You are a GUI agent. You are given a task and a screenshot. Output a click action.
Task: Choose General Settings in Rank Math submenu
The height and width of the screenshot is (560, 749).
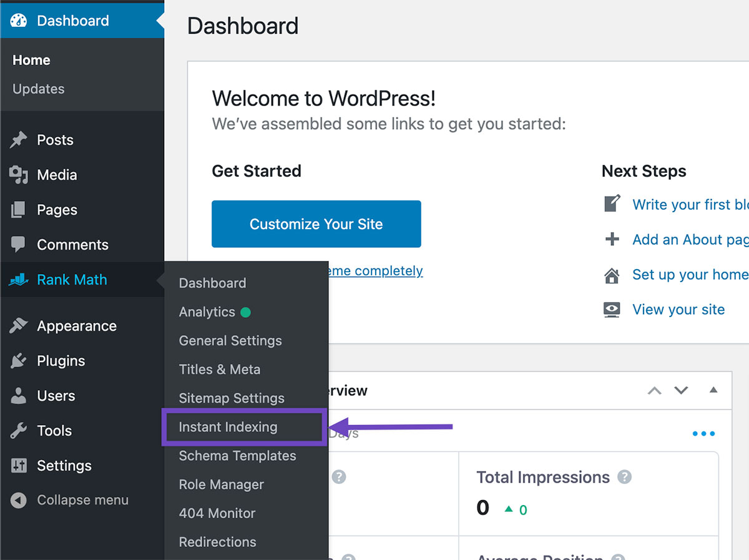click(x=230, y=340)
